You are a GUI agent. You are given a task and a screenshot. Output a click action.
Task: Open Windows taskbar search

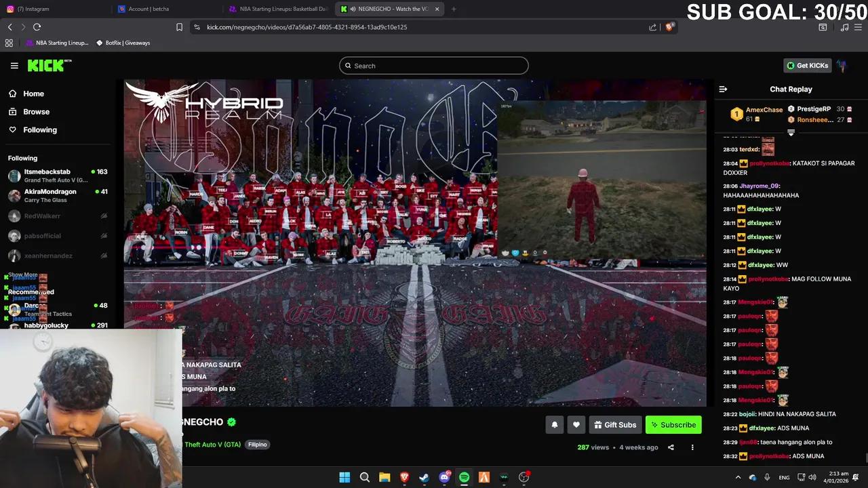(364, 477)
